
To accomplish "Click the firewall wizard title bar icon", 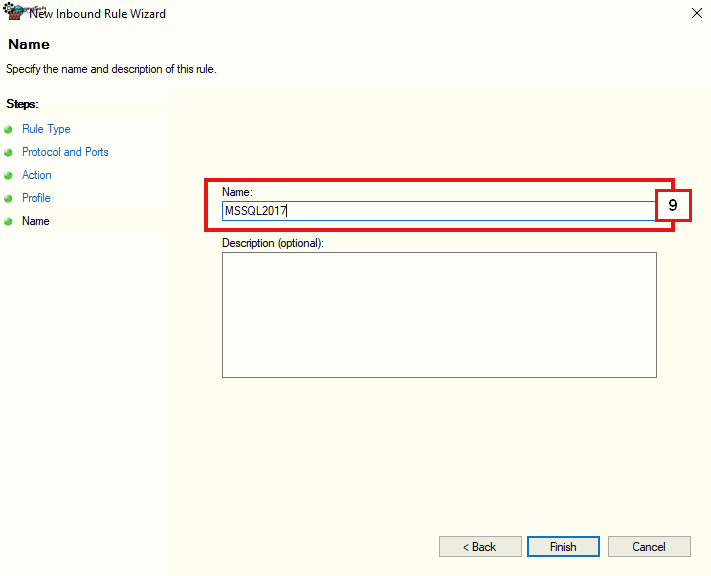I will pyautogui.click(x=13, y=12).
